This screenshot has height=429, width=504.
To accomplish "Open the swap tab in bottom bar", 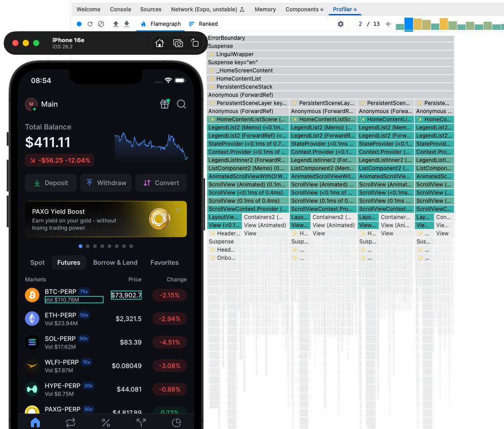I will tap(71, 423).
